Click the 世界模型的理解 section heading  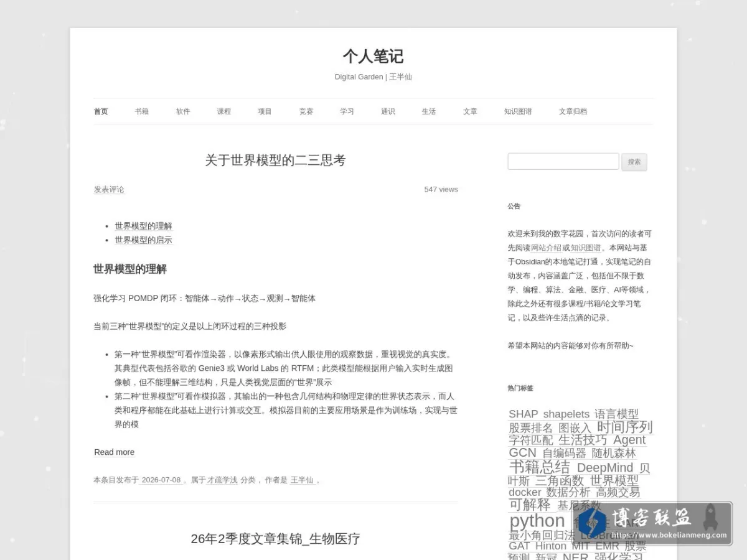130,269
